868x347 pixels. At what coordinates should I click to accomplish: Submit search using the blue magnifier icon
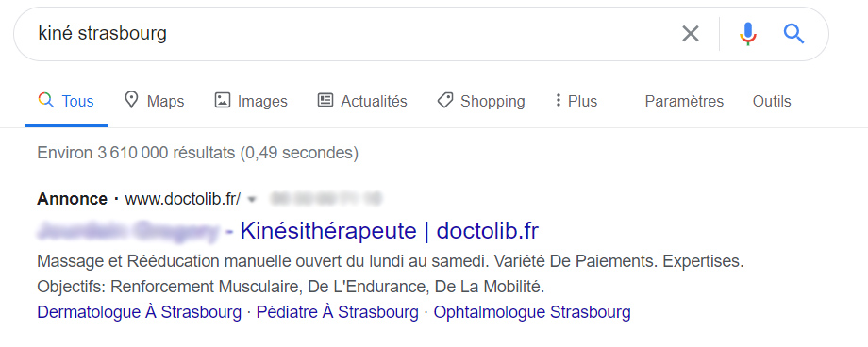[x=793, y=34]
